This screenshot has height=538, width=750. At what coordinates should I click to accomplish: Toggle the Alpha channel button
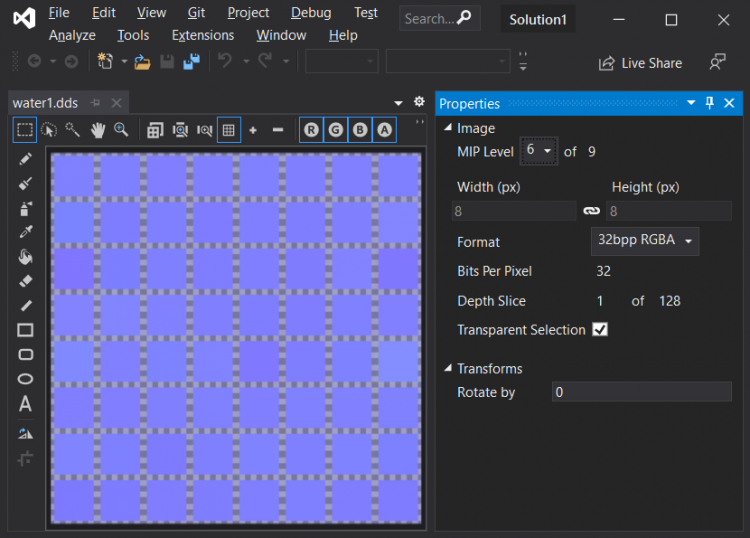(x=384, y=130)
